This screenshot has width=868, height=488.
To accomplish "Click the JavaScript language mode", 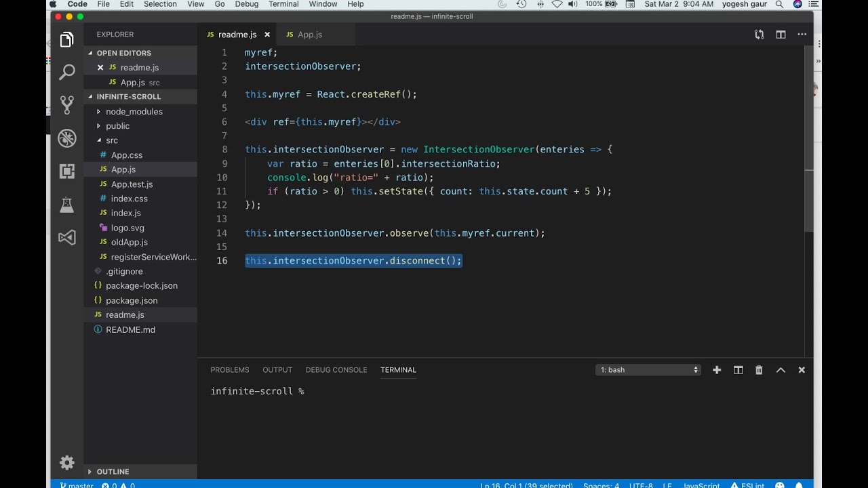I will coord(701,485).
